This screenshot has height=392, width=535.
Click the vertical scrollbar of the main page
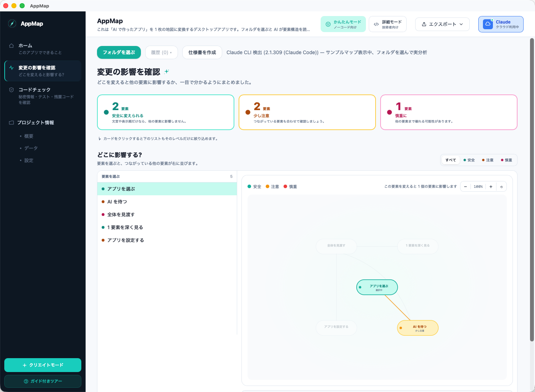532,189
